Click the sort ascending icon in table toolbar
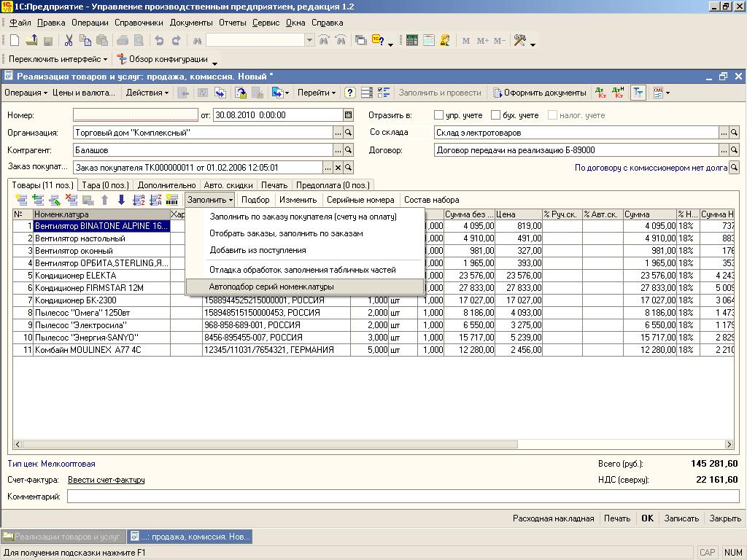The image size is (747, 560). coord(139,200)
